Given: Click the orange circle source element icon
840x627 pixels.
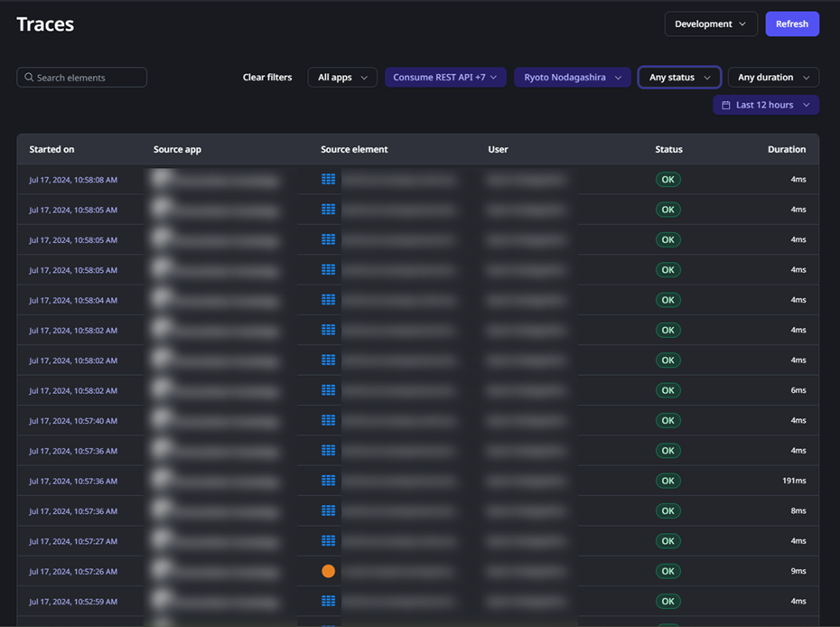Looking at the screenshot, I should 328,571.
